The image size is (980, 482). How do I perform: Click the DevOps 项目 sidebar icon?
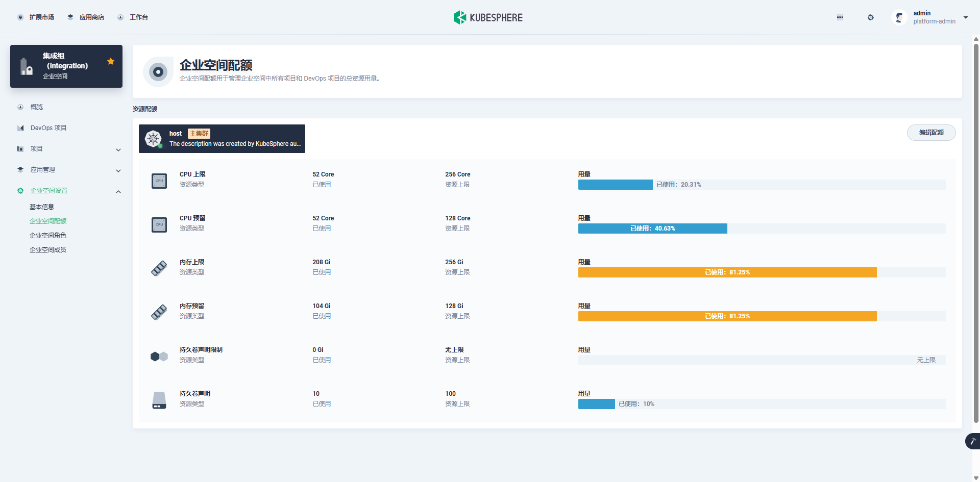pyautogui.click(x=20, y=128)
